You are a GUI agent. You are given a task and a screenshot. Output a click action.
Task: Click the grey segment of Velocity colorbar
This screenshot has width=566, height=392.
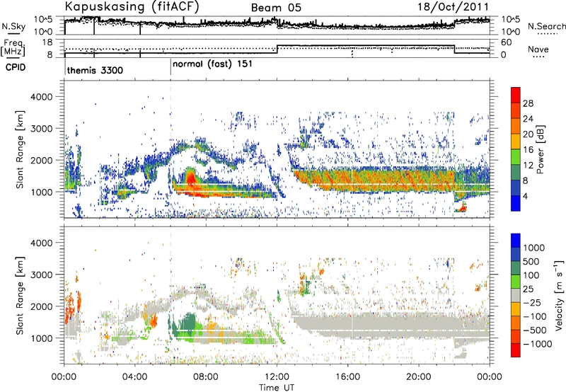pos(516,295)
